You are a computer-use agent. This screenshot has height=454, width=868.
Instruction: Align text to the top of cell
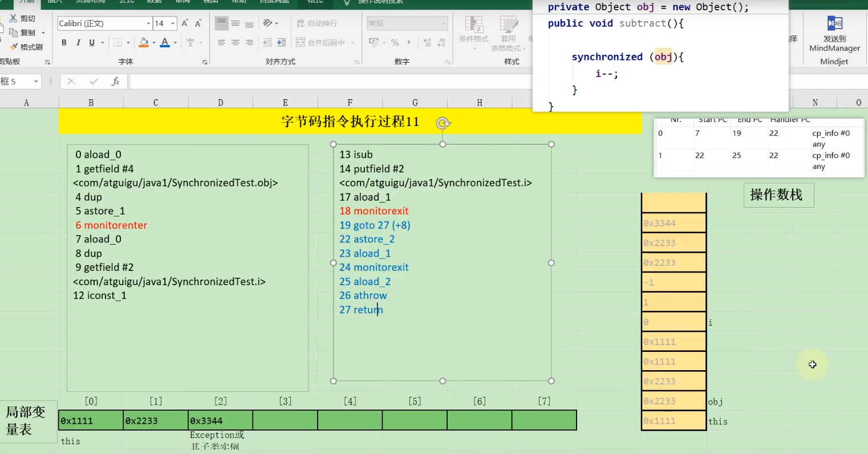(x=221, y=23)
